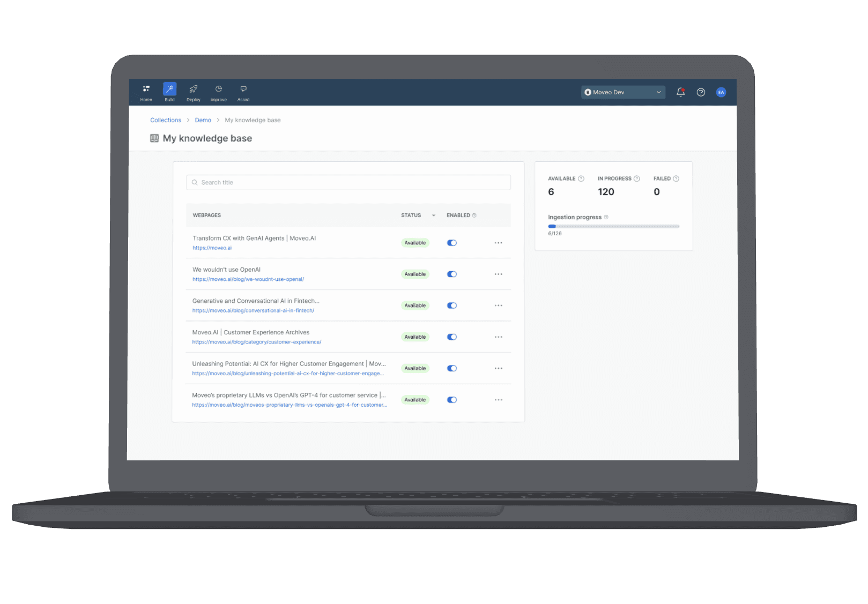Image resolution: width=868 pixels, height=604 pixels.
Task: Click the Available help icon
Action: coord(581,178)
